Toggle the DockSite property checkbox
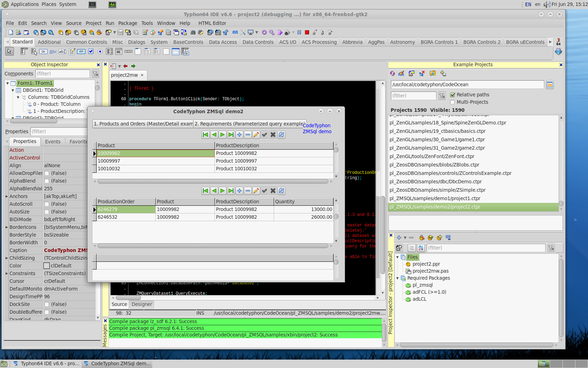The image size is (588, 368). click(x=47, y=304)
